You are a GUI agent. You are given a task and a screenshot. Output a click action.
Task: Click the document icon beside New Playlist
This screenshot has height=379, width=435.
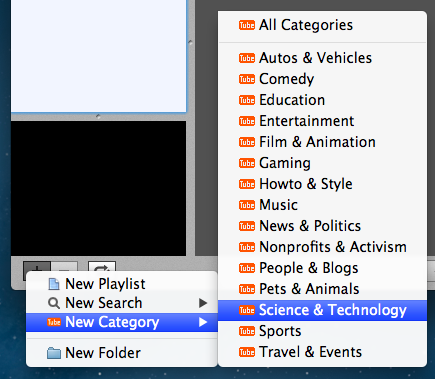coord(54,284)
